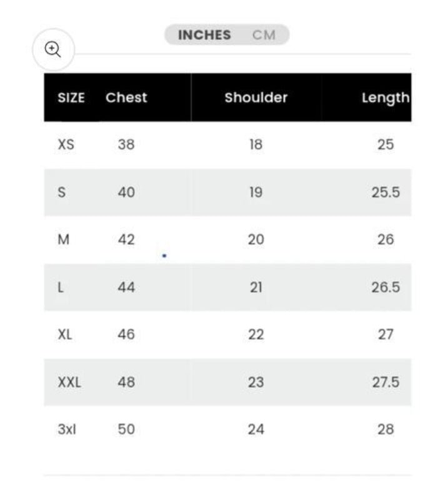Click chest value 38 for XS
The width and height of the screenshot is (448, 497).
pyautogui.click(x=126, y=145)
